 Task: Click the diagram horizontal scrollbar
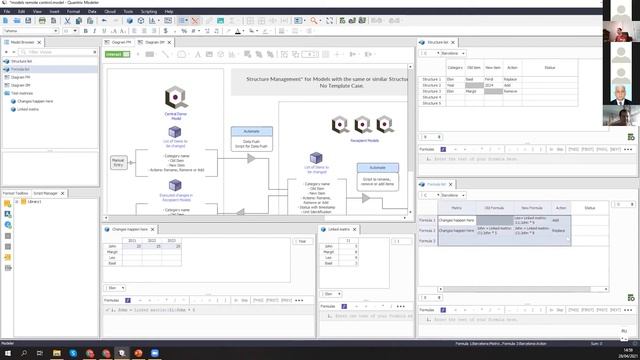point(255,218)
